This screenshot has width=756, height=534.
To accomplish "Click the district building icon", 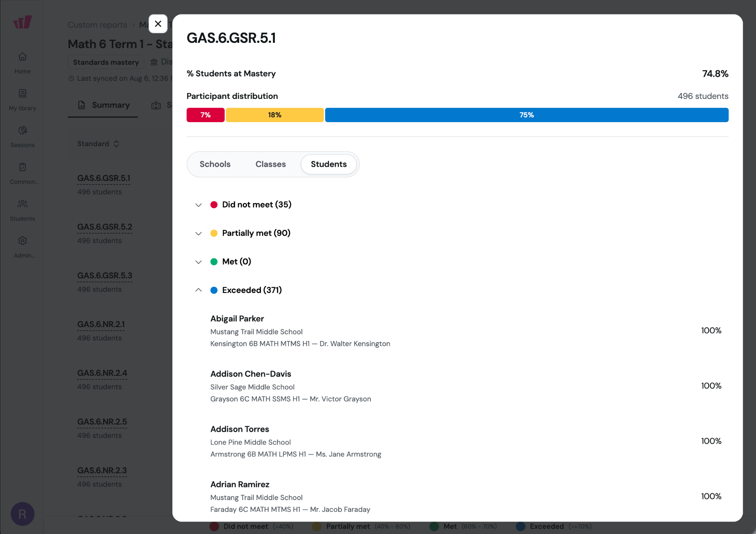I will (x=154, y=62).
